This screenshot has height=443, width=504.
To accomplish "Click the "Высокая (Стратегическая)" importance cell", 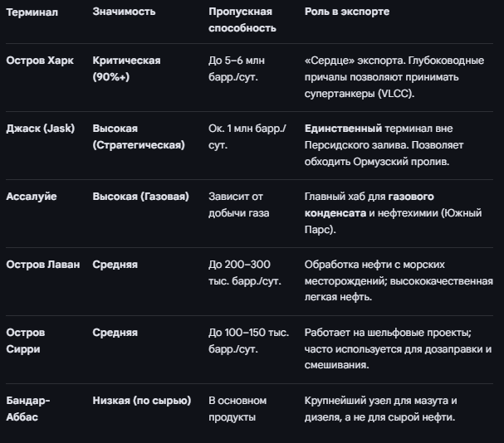I will pos(139,136).
